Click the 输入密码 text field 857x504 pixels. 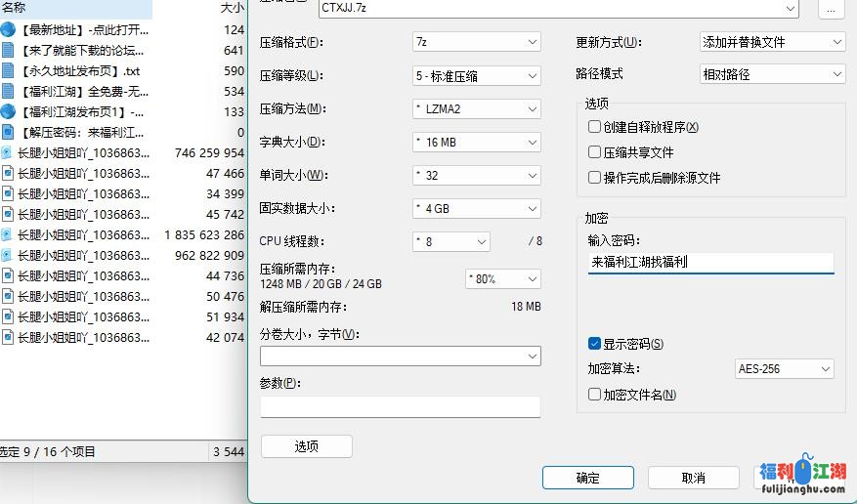point(710,263)
